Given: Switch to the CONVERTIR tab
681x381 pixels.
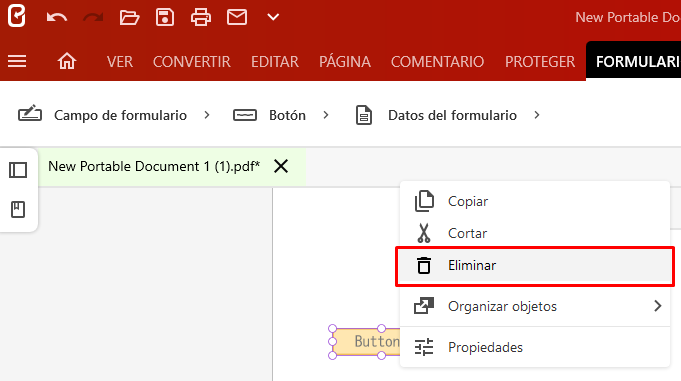Looking at the screenshot, I should (192, 62).
